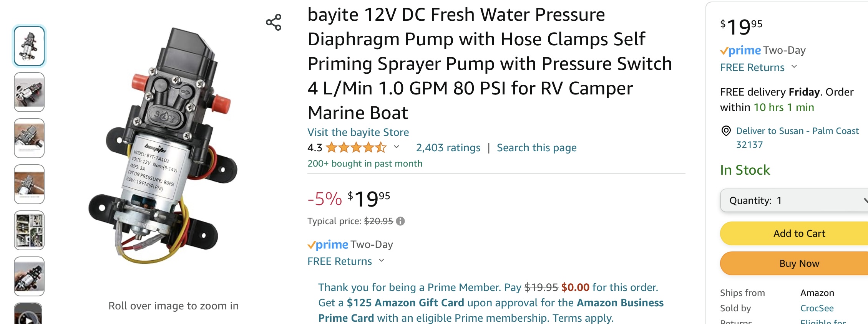Click the Search this page link
868x324 pixels.
pos(536,148)
